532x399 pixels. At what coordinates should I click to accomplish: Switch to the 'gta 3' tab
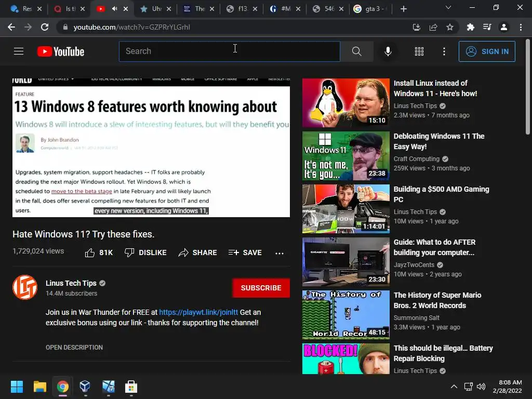pyautogui.click(x=370, y=9)
